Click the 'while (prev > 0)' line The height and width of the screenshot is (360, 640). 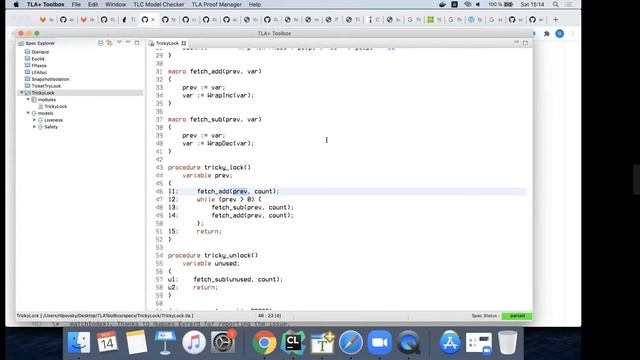(229, 200)
